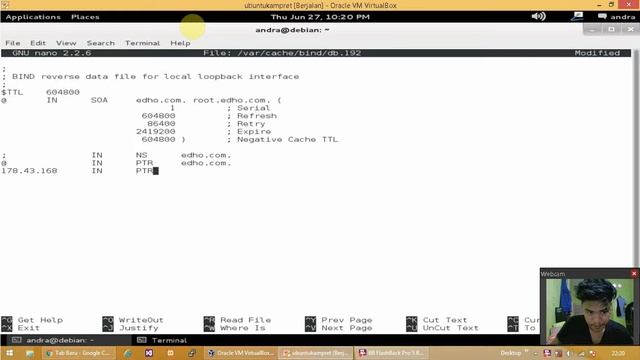This screenshot has height=360, width=640.
Task: Switch to Google Chrome Tab Baru taskbar button
Action: click(x=78, y=353)
